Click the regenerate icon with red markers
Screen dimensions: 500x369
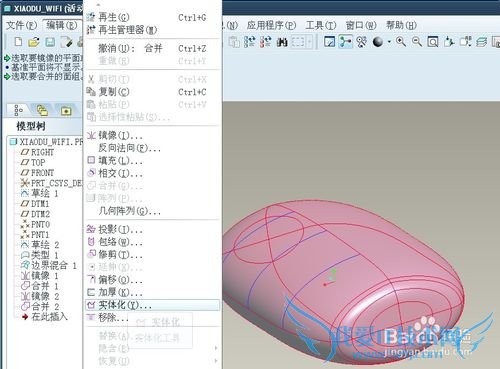click(x=265, y=42)
